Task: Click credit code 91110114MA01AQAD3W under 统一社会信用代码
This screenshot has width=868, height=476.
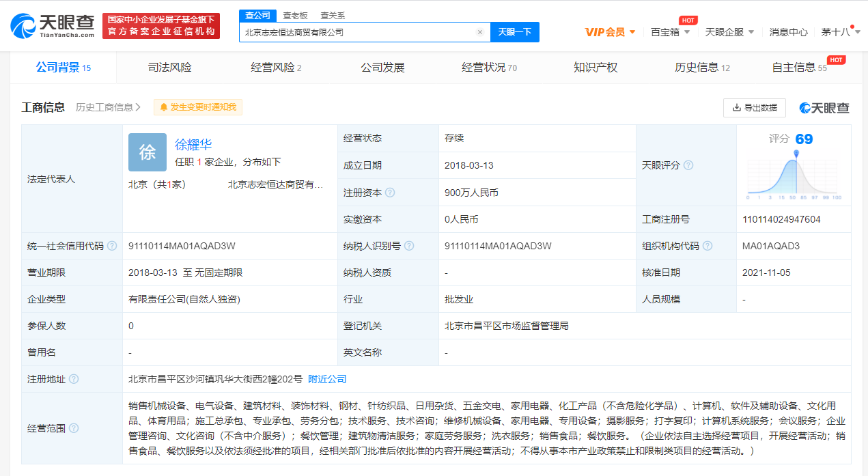Action: 182,246
